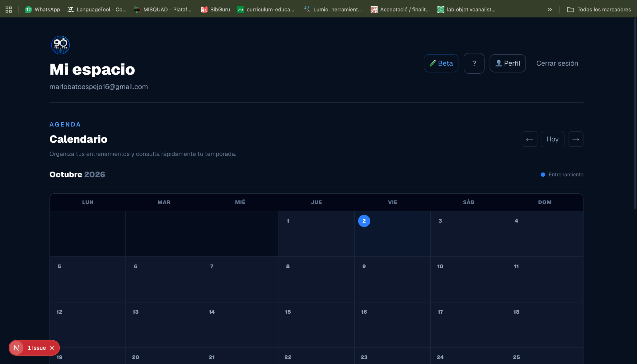Screen dimensions: 637x364
Task: Select October 18 in the calendar
Action: (545, 325)
